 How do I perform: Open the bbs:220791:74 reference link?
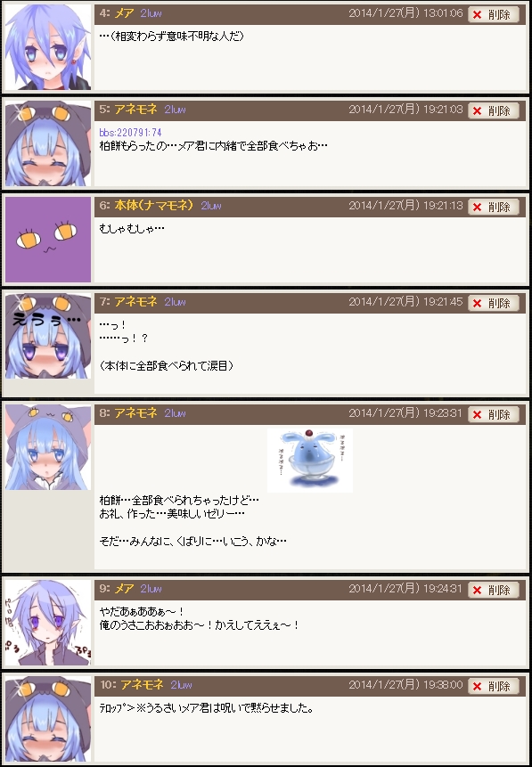pos(130,133)
